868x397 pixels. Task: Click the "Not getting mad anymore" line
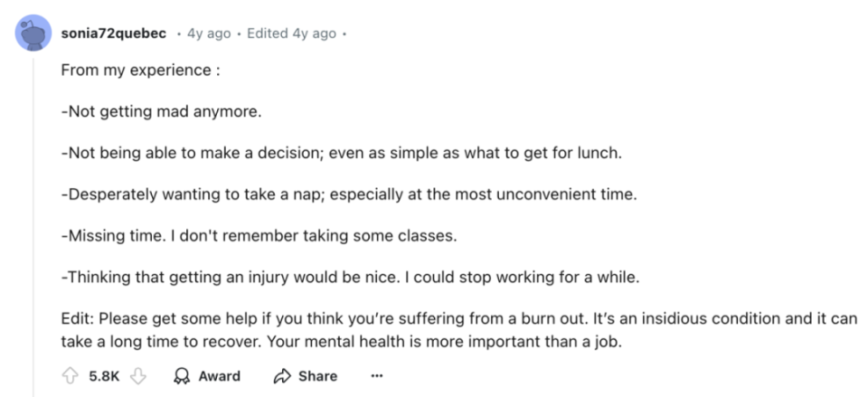(x=161, y=112)
